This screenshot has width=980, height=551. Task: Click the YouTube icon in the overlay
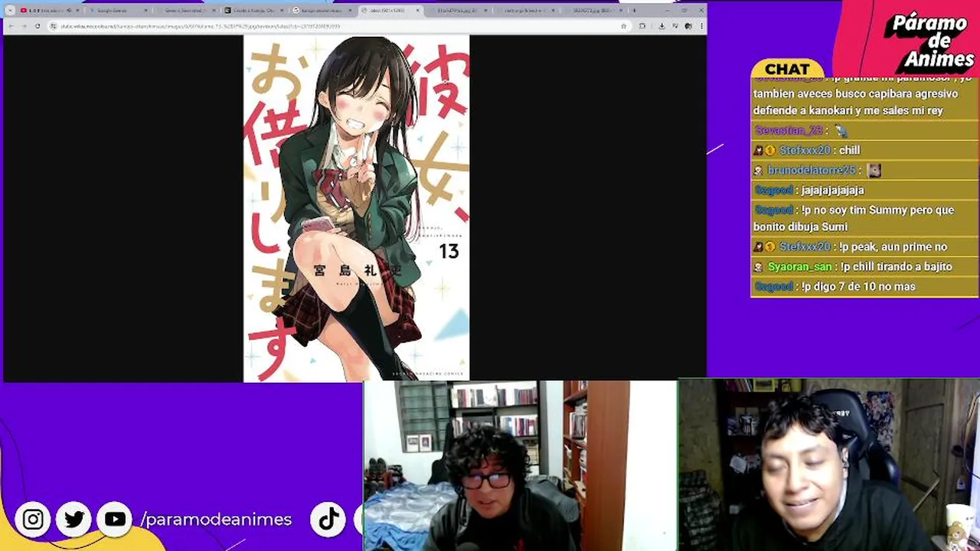pos(115,520)
